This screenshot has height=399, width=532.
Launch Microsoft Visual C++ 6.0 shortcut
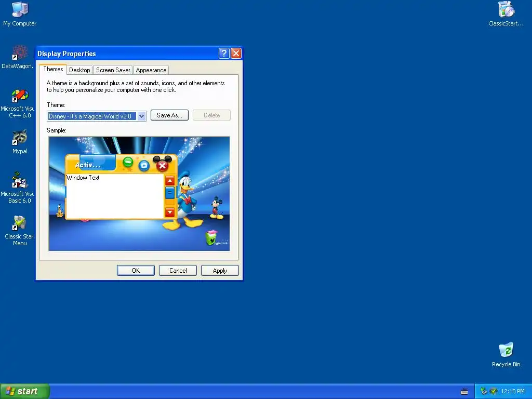(18, 103)
